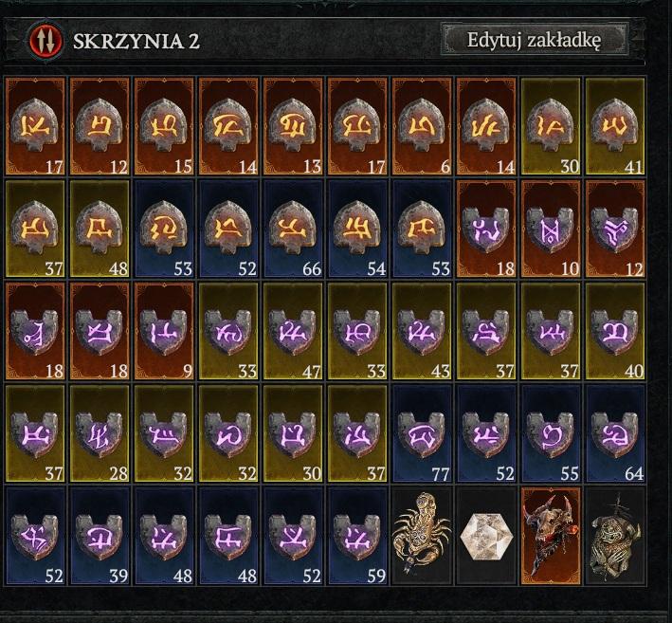Pick the orange rune stack of 48
672x623 pixels.
(100, 229)
